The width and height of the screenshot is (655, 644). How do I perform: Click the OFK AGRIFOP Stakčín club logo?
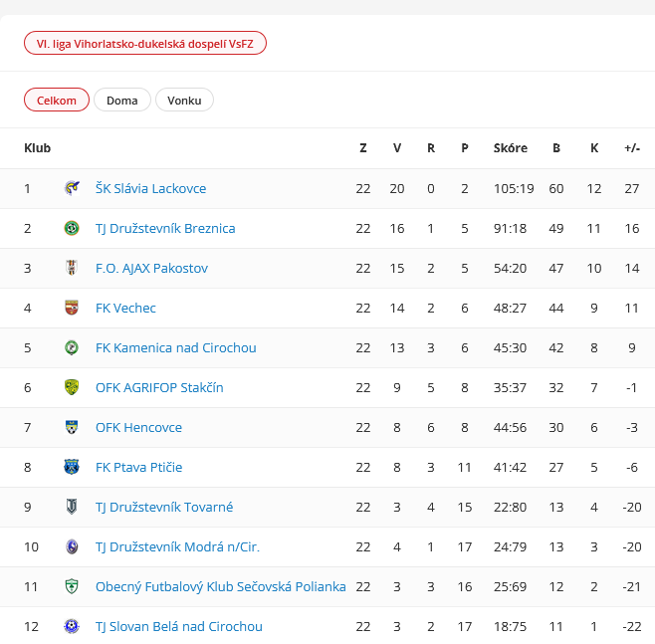(72, 387)
